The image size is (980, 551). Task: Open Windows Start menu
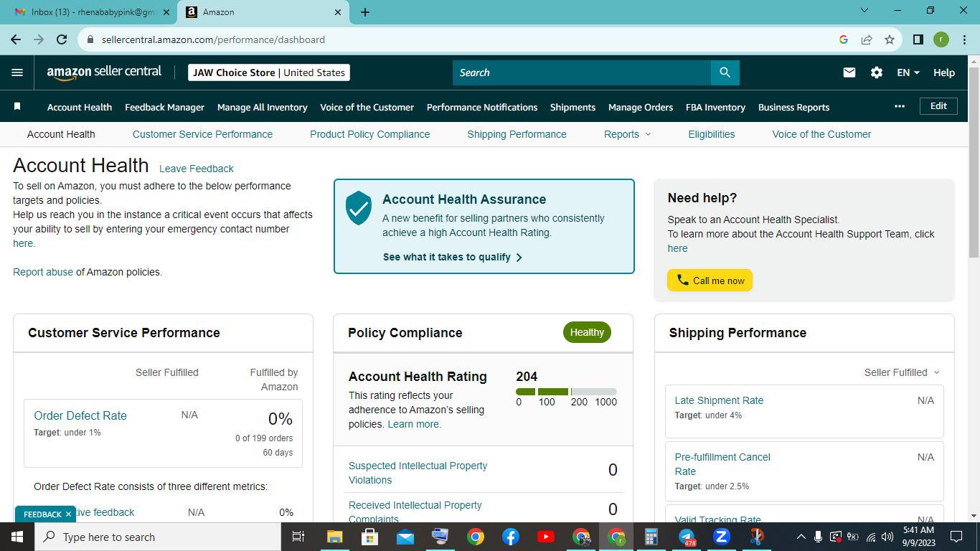tap(17, 537)
